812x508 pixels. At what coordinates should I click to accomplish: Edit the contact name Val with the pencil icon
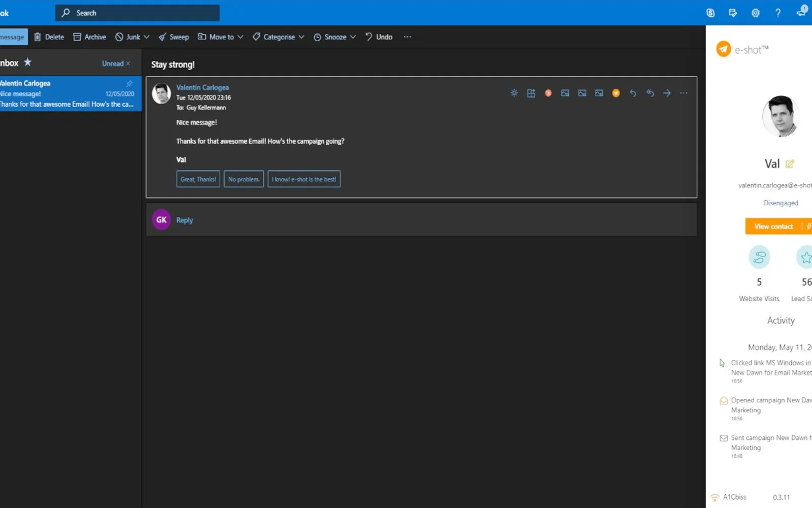(790, 164)
